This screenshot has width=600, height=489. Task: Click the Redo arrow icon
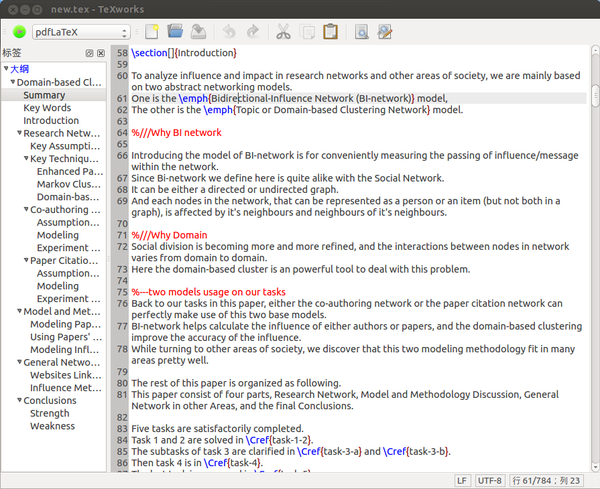click(x=253, y=32)
